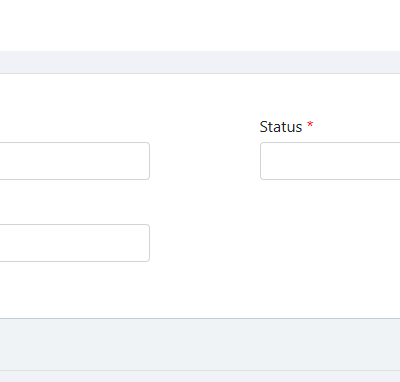
Task: Click the white area above the header bar
Action: coord(200,25)
